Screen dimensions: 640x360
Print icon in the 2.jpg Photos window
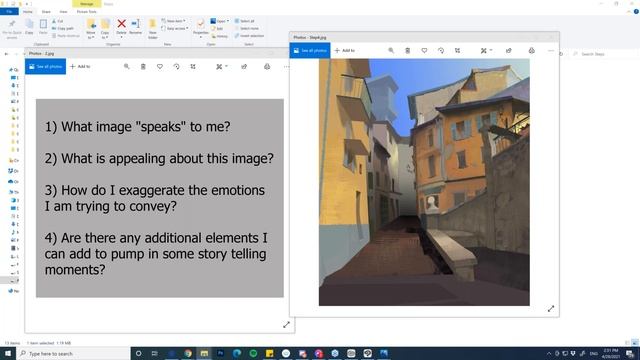(267, 67)
